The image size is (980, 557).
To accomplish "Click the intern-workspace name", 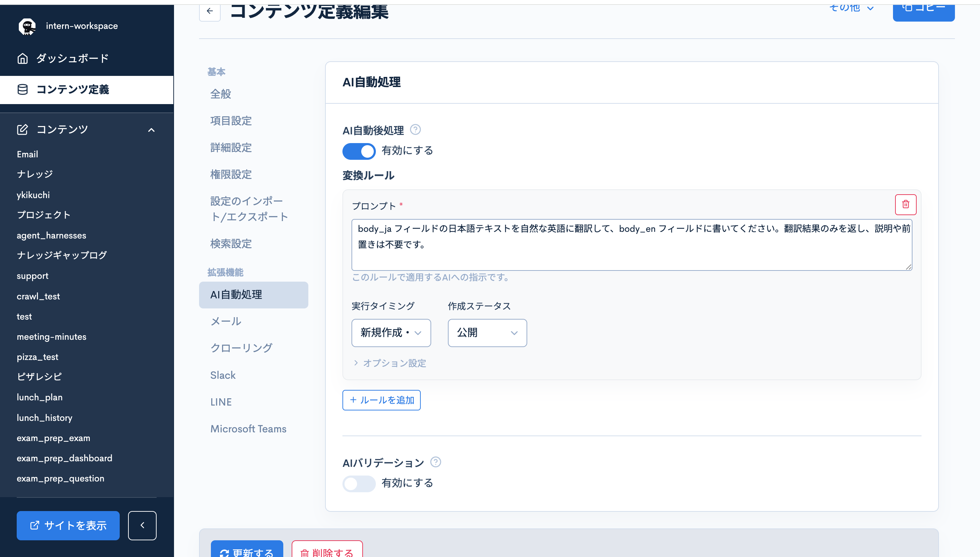I will click(82, 26).
